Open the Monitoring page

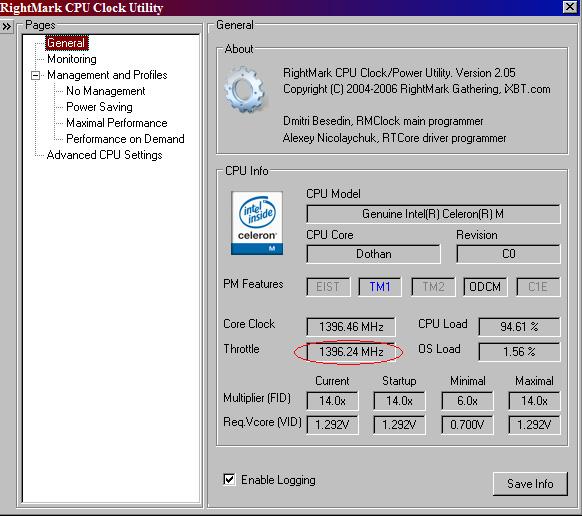[72, 59]
